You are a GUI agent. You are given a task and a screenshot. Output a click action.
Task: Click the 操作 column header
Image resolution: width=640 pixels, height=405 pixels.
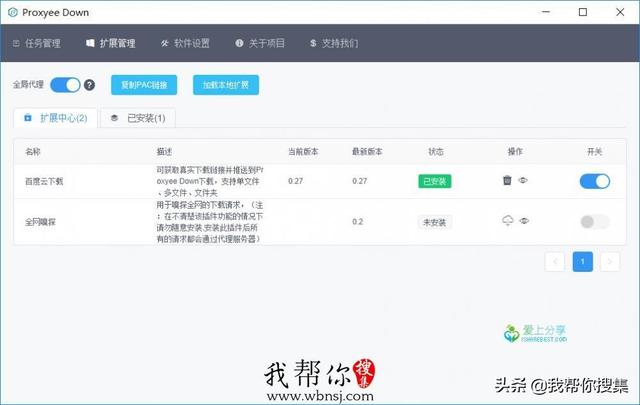click(515, 152)
